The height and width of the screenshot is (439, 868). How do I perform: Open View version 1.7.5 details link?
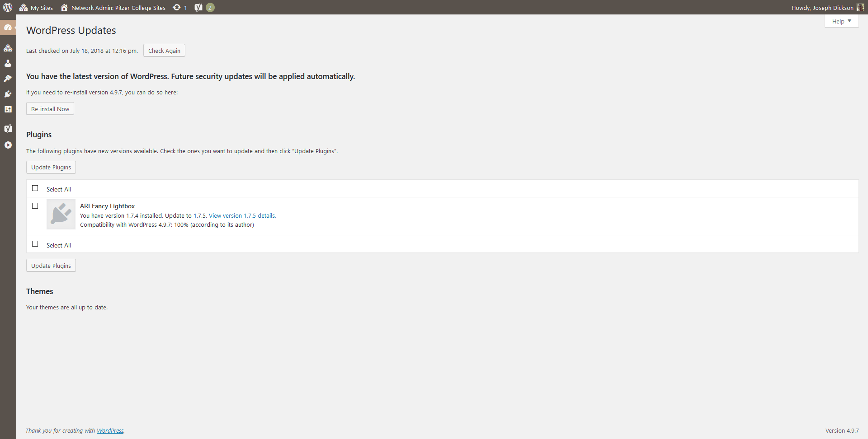(242, 216)
